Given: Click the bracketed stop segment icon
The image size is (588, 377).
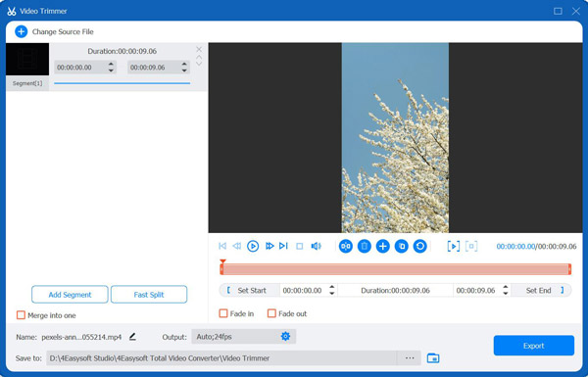Looking at the screenshot, I should [471, 246].
